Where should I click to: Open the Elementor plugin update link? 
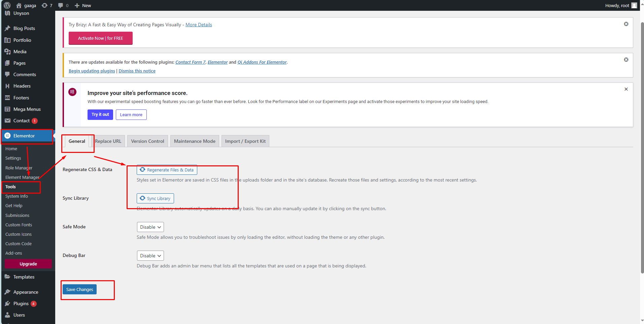coord(217,62)
